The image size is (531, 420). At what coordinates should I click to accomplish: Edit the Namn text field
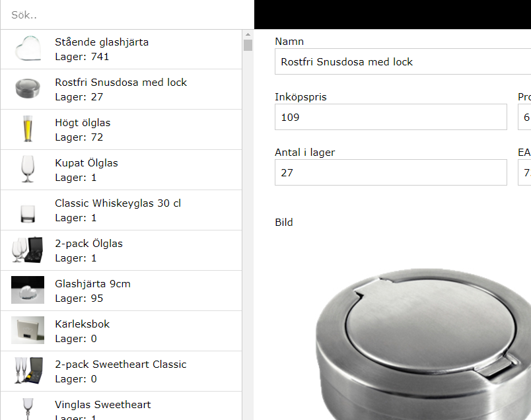click(403, 61)
